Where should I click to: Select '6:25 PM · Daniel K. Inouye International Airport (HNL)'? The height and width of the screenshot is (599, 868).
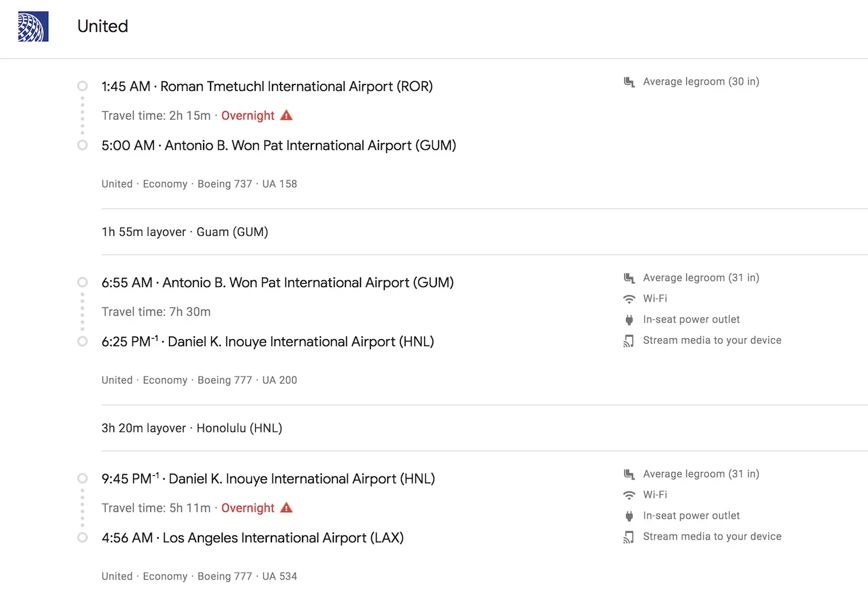point(268,341)
